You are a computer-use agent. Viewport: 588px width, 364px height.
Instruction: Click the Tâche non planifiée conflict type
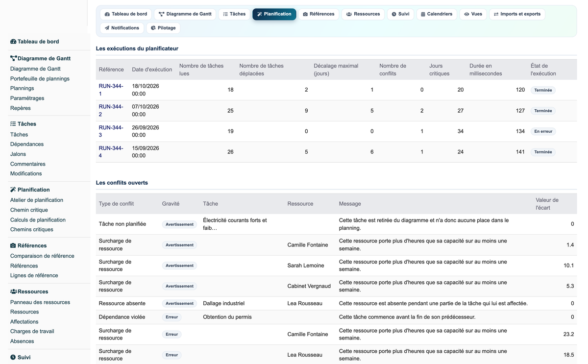click(x=122, y=224)
